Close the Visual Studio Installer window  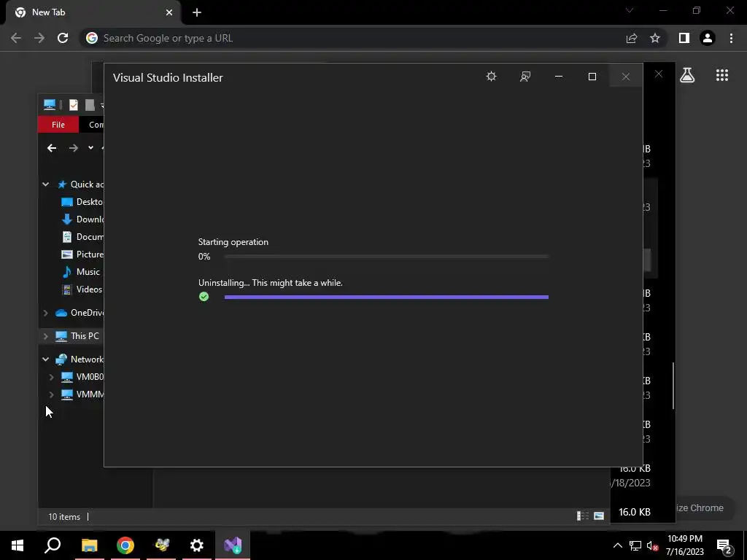point(625,77)
